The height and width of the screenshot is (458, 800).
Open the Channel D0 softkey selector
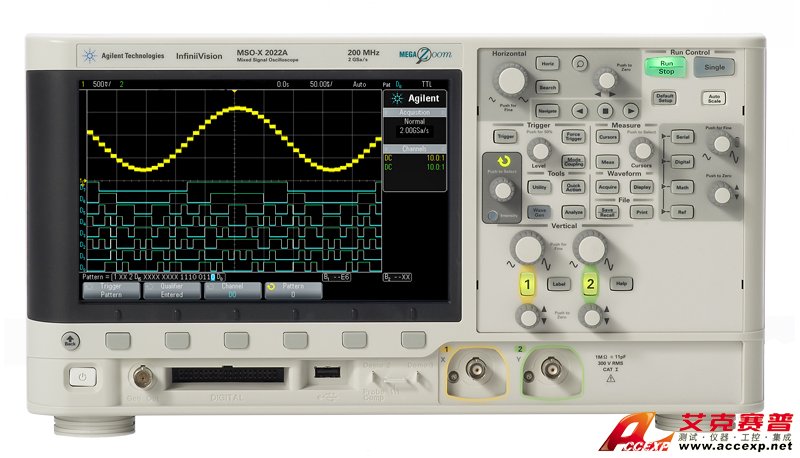(x=231, y=291)
